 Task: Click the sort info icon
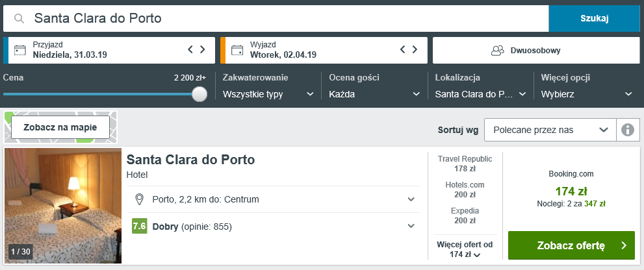(627, 130)
